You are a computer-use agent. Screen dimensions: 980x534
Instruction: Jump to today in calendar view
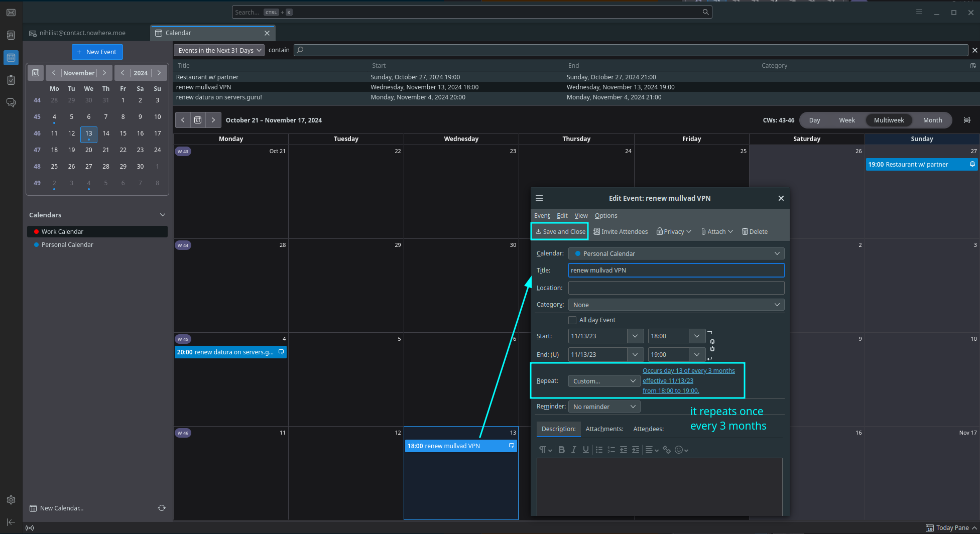[x=198, y=120]
